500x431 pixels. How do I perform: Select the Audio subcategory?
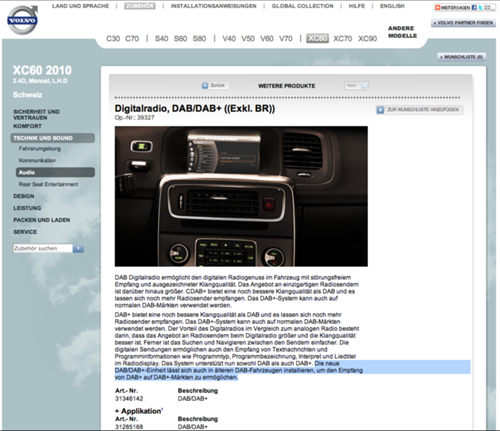pyautogui.click(x=55, y=172)
